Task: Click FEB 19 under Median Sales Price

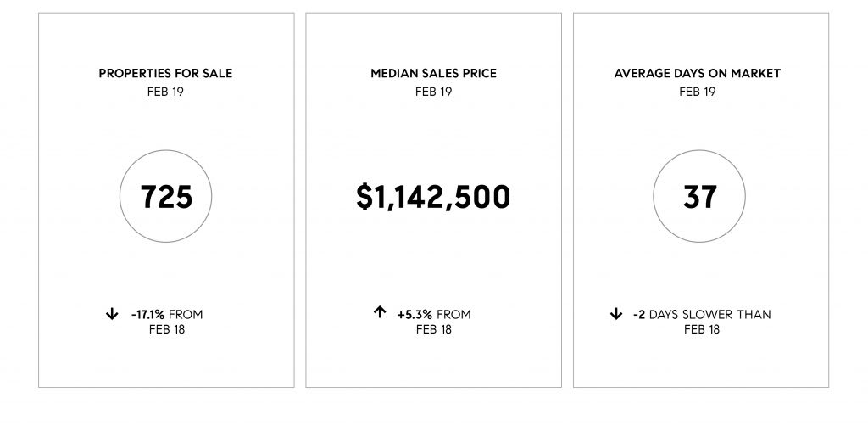Action: 433,91
